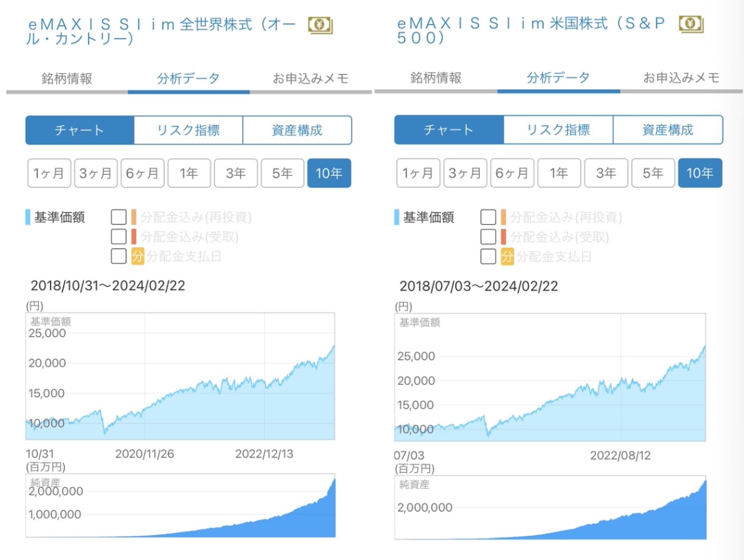Click the All Country fund title link

(162, 31)
